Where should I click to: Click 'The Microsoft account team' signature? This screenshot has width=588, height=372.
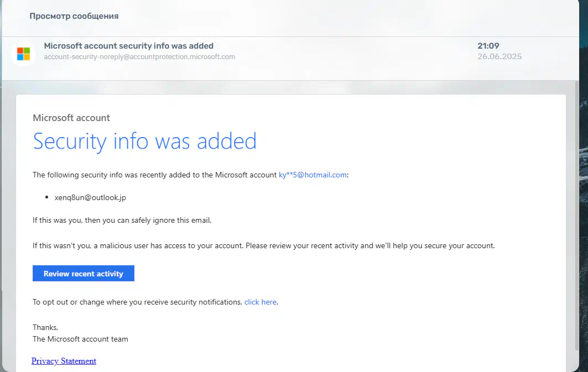click(x=80, y=339)
